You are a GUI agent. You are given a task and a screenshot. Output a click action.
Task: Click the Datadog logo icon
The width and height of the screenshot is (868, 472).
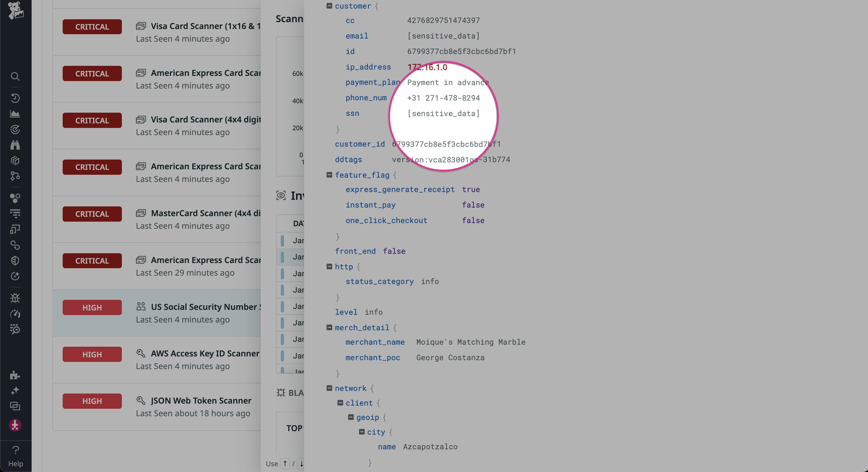pos(16,10)
